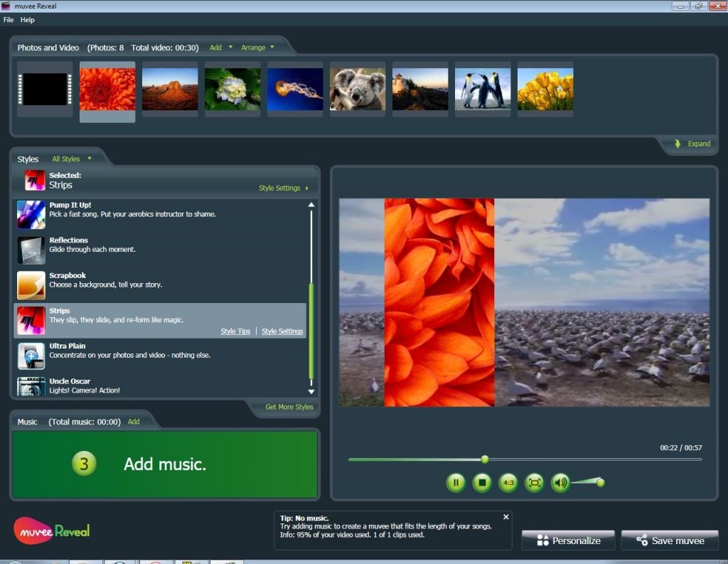Viewport: 728px width, 564px height.
Task: Dismiss the No music tip popup
Action: tap(505, 516)
